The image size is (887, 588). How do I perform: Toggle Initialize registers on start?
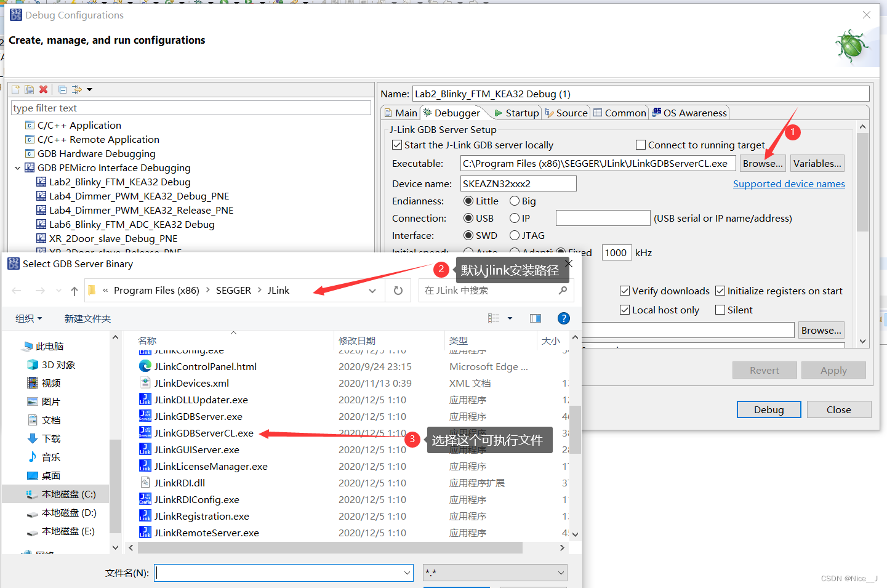pos(720,291)
